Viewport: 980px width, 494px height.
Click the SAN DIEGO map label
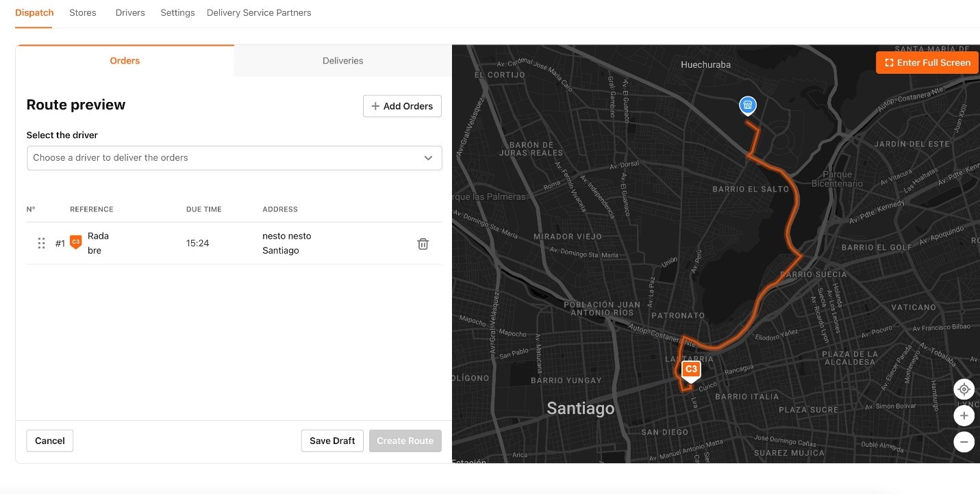tap(664, 432)
